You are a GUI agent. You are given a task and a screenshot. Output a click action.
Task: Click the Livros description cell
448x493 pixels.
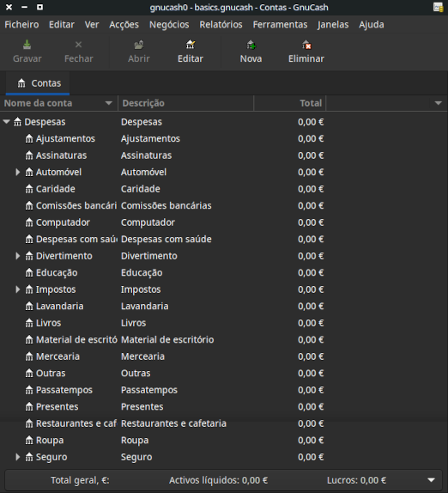tap(134, 323)
